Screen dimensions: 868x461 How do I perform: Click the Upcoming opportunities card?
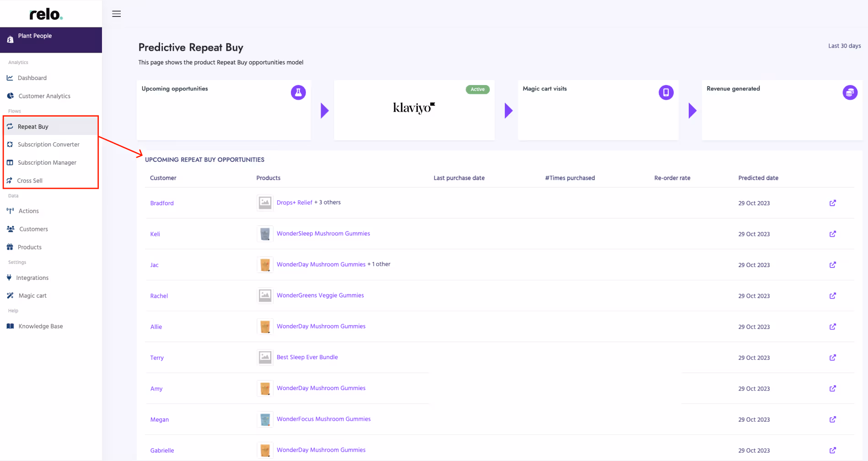point(224,110)
